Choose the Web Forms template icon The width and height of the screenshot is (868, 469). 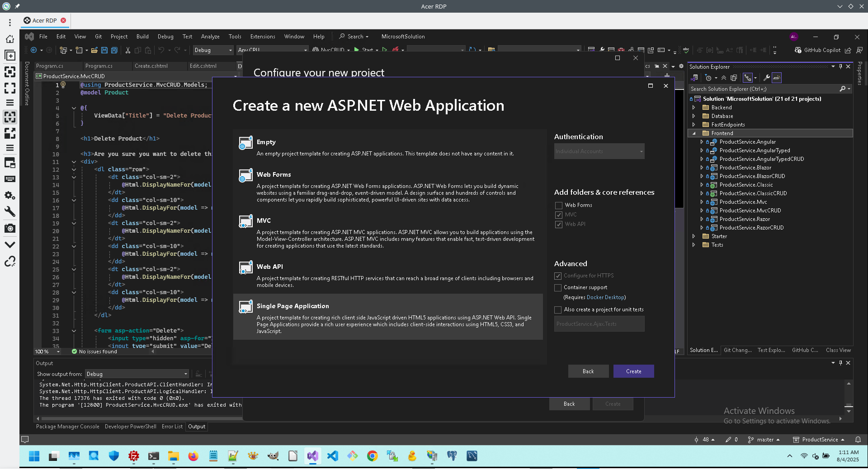click(245, 175)
